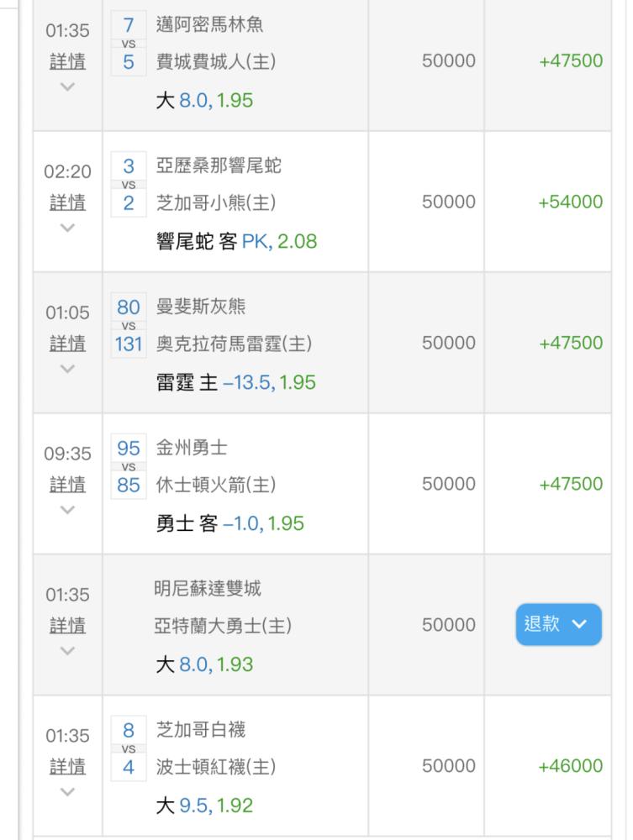Open 詳情 link for 勇士 vs 火箭 match
This screenshot has height=840, width=633.
coord(67,485)
